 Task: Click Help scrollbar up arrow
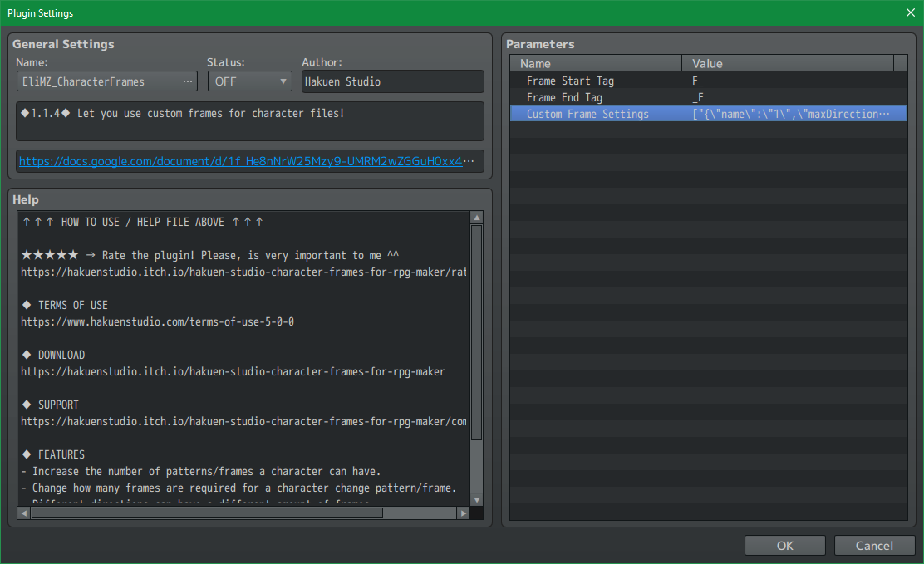click(x=476, y=218)
